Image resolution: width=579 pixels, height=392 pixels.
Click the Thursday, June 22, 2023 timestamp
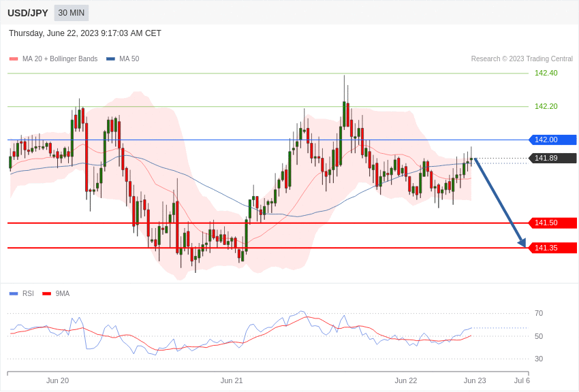pyautogui.click(x=85, y=33)
